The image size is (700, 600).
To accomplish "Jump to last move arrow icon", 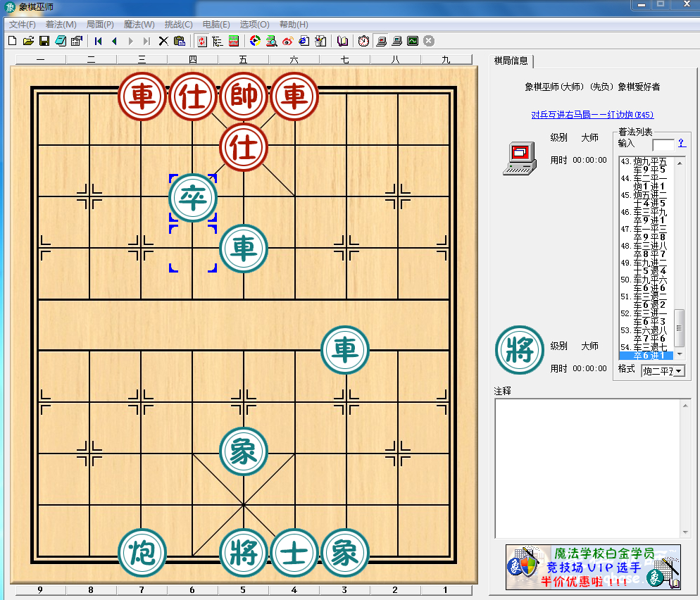I will click(x=146, y=41).
